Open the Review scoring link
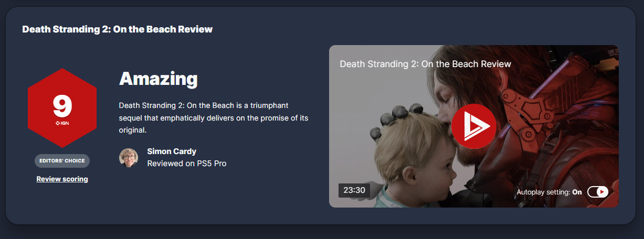 (62, 179)
